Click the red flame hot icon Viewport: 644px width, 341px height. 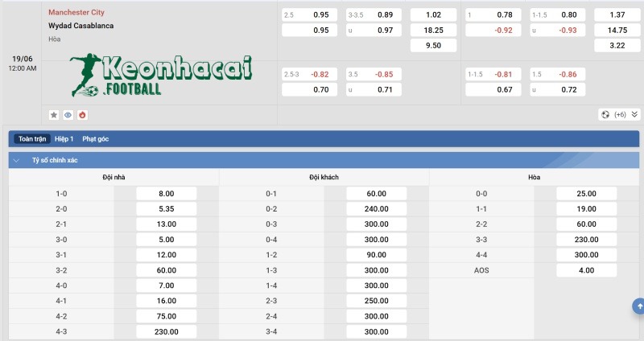point(81,115)
